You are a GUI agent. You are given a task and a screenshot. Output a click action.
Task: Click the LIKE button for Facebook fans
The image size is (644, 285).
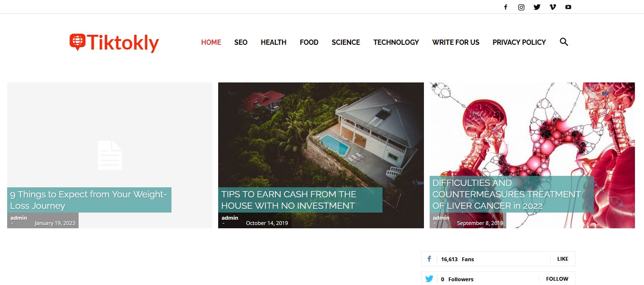pyautogui.click(x=563, y=259)
